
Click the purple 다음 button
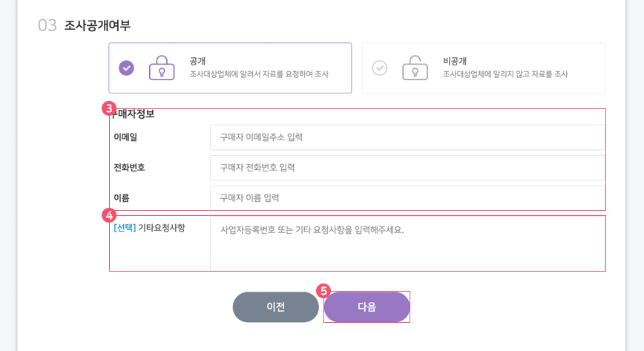367,307
